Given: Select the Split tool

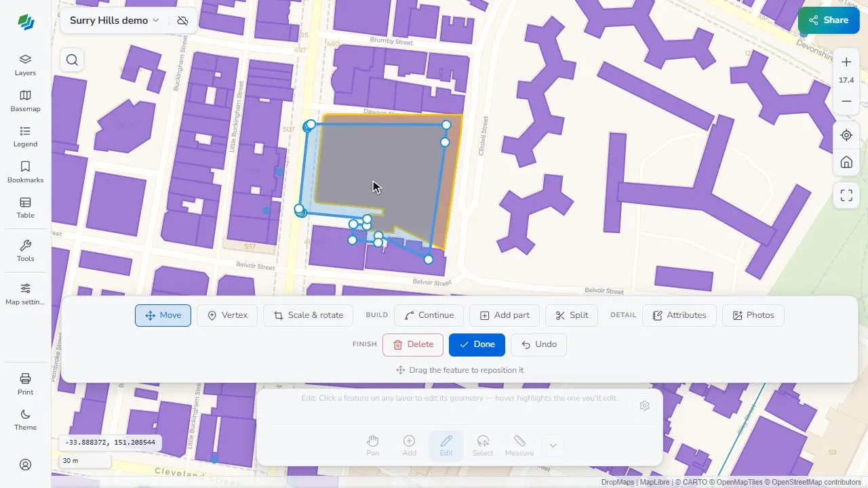Looking at the screenshot, I should pyautogui.click(x=572, y=315).
